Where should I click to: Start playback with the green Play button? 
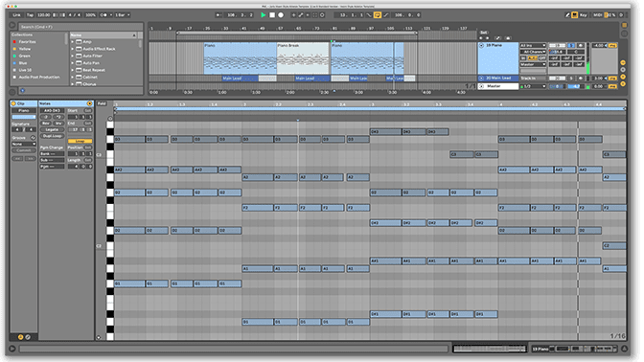pos(264,14)
